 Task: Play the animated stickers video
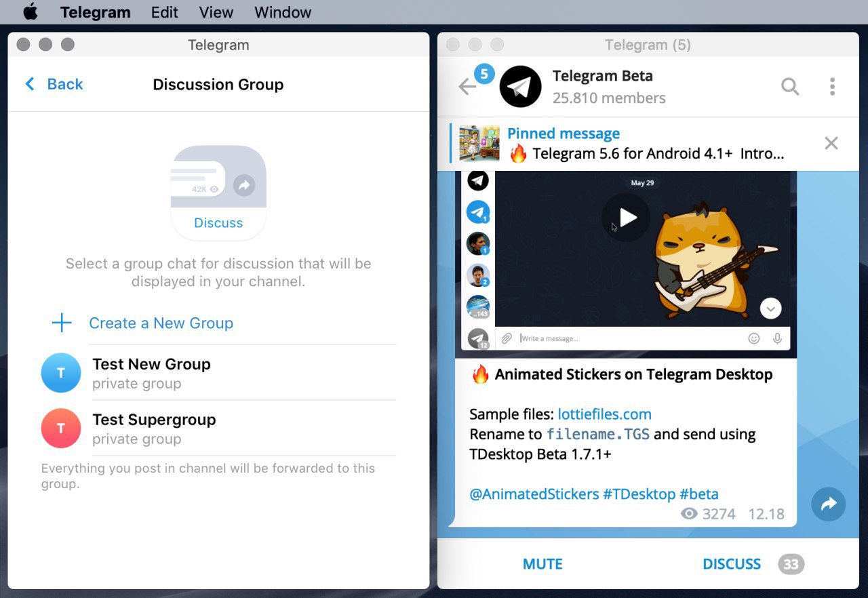[x=626, y=218]
